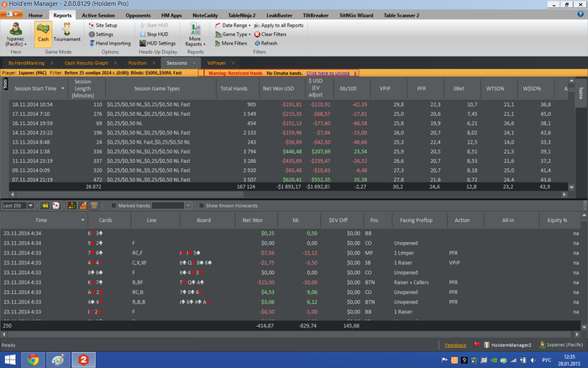Switch to the Active Session tab
The image size is (588, 368).
click(98, 15)
